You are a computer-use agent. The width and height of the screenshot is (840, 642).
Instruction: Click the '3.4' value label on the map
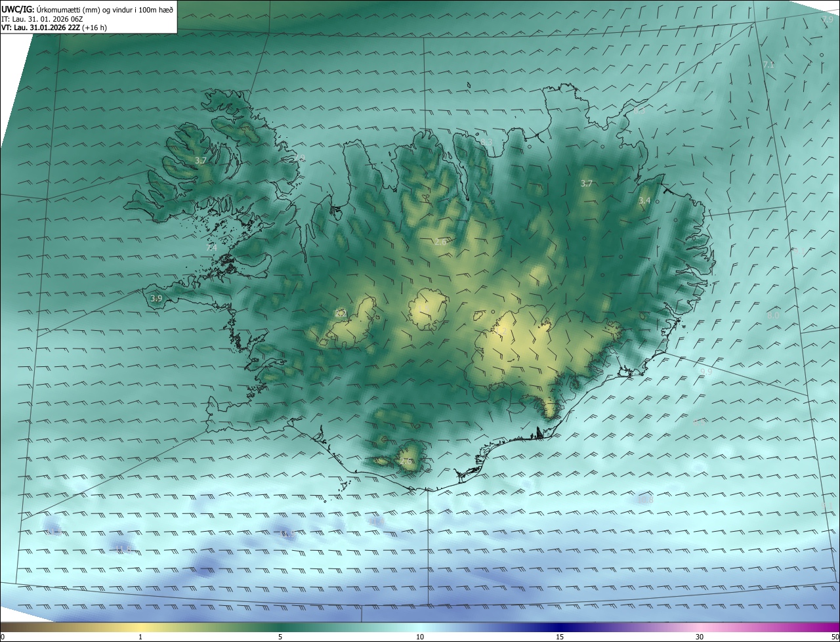tap(644, 200)
